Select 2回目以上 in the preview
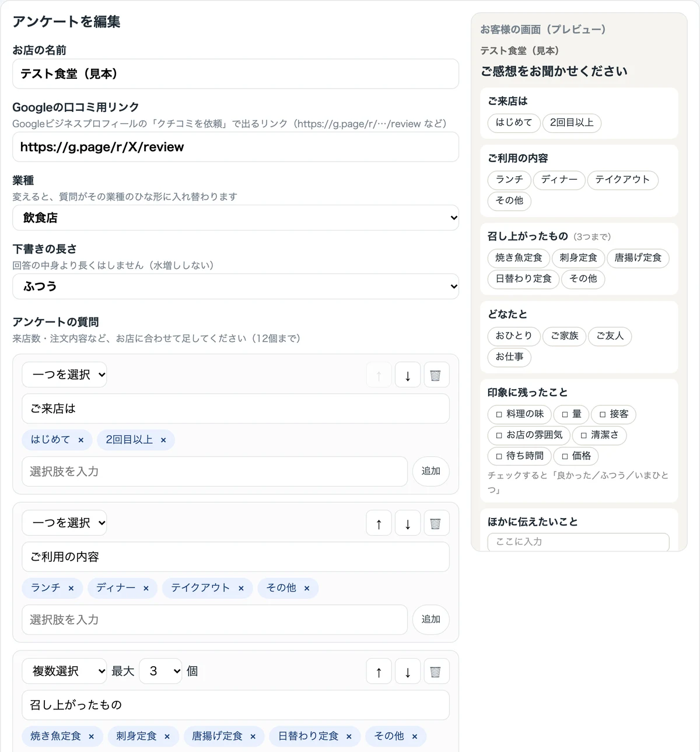The height and width of the screenshot is (752, 700). (572, 123)
